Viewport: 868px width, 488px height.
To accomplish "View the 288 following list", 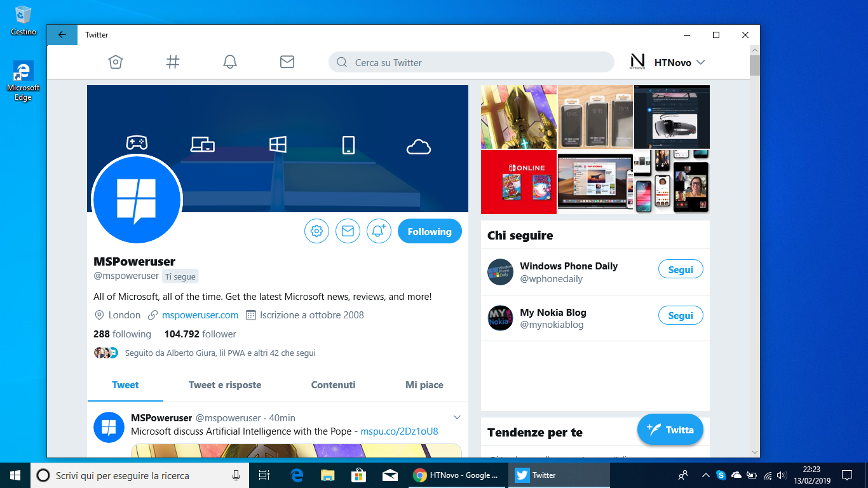I will [122, 334].
